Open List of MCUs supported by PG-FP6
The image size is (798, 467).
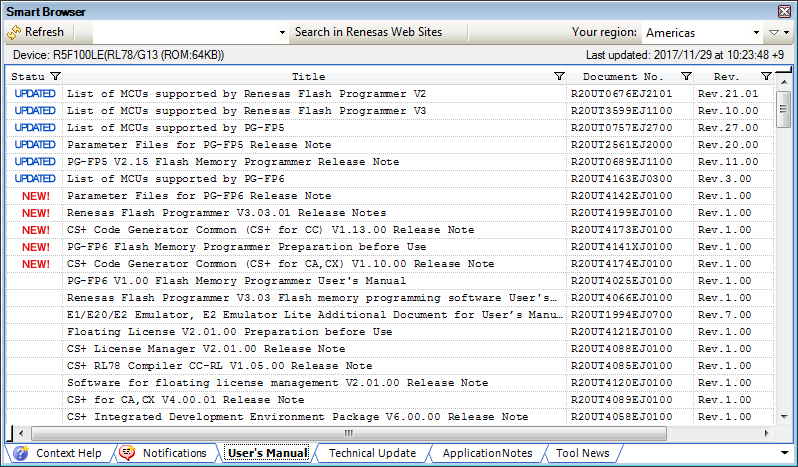(176, 179)
